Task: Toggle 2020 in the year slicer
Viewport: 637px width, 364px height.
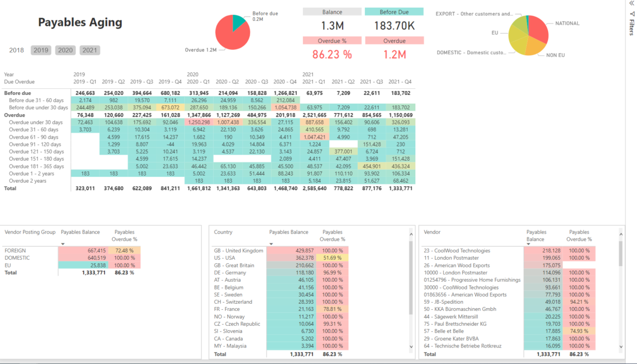Action: (65, 50)
